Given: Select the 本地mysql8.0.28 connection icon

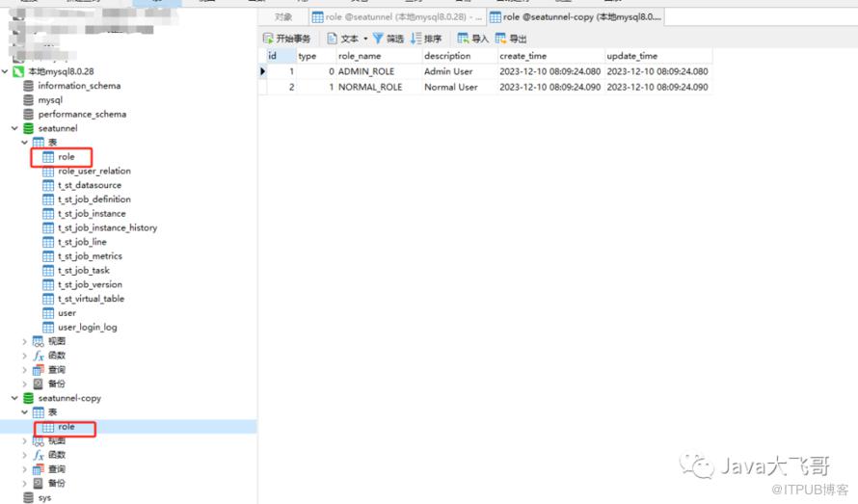Looking at the screenshot, I should click(18, 71).
